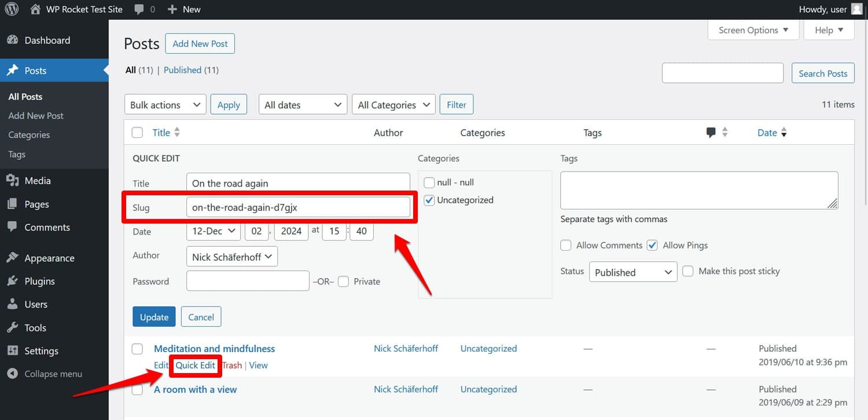Select the Meditation and mindfulness post checkbox

pos(137,349)
